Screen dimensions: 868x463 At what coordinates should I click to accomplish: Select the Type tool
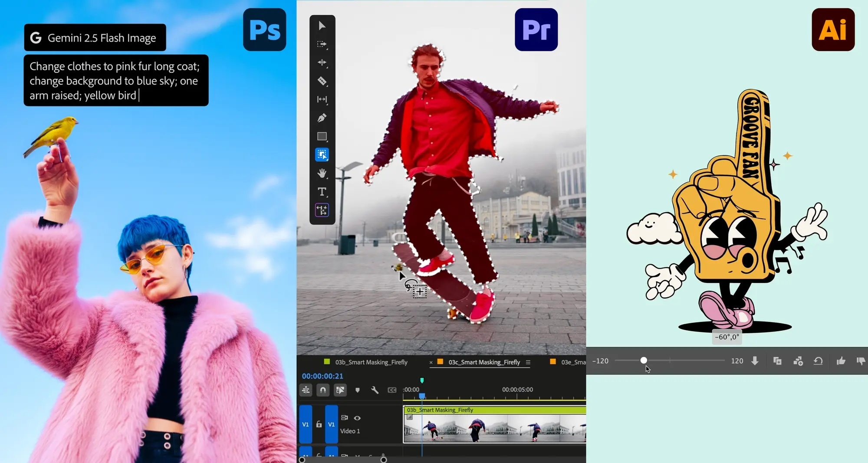322,191
